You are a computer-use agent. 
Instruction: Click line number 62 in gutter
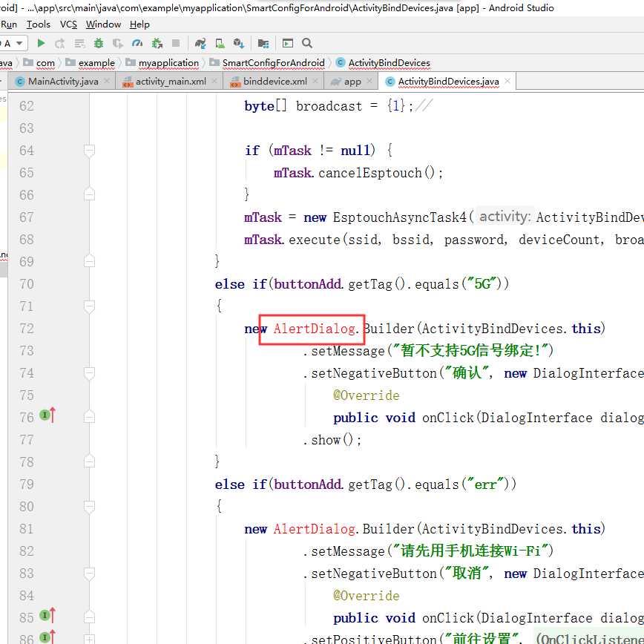tap(27, 106)
